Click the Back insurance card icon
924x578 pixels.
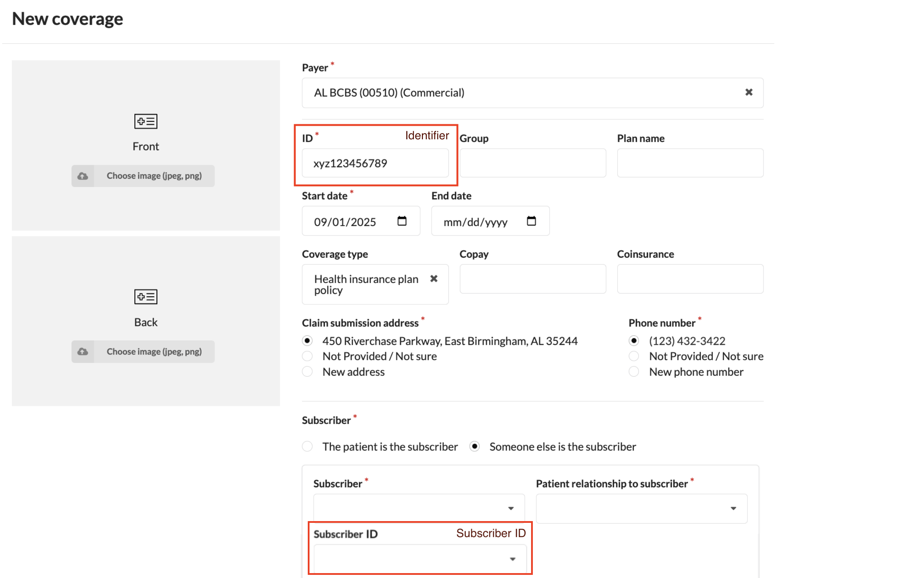tap(146, 297)
